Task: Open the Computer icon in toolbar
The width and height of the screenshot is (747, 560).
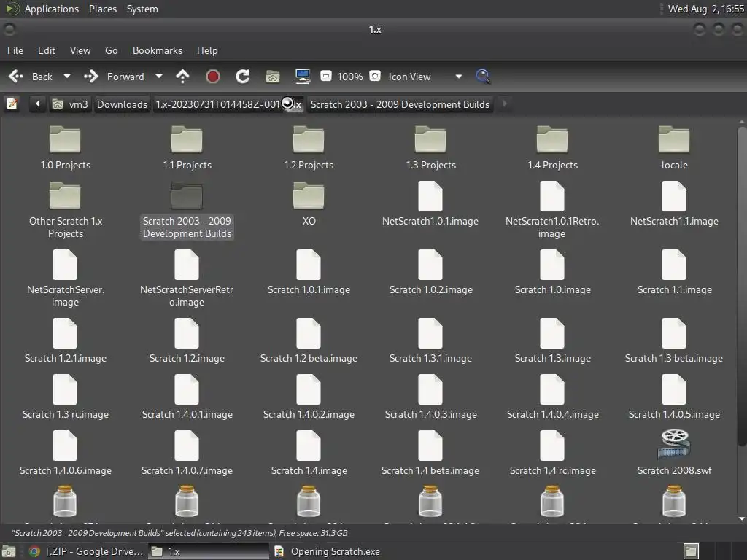Action: (x=303, y=76)
